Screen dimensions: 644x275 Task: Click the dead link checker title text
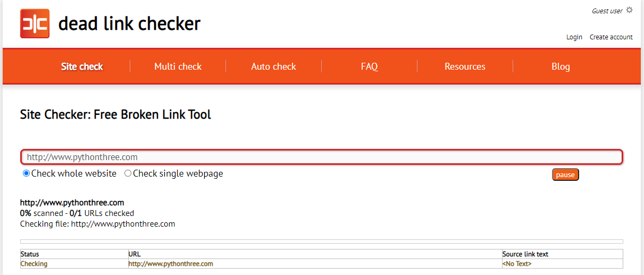click(x=129, y=23)
